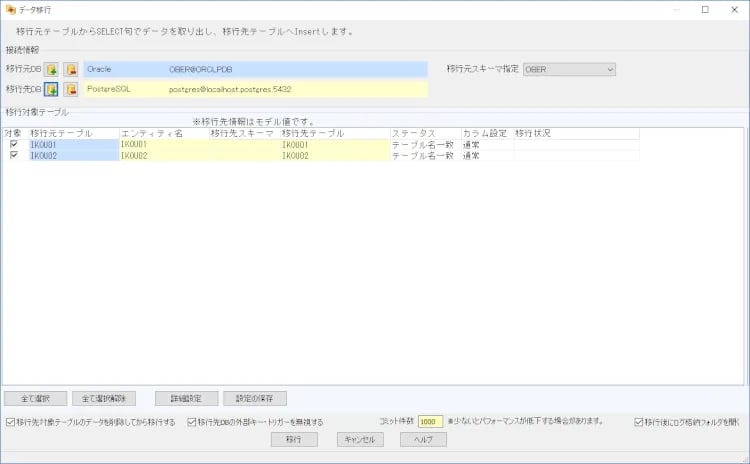Start migration with the 移行 button
Screen dimensions: 750x464
coord(294,439)
